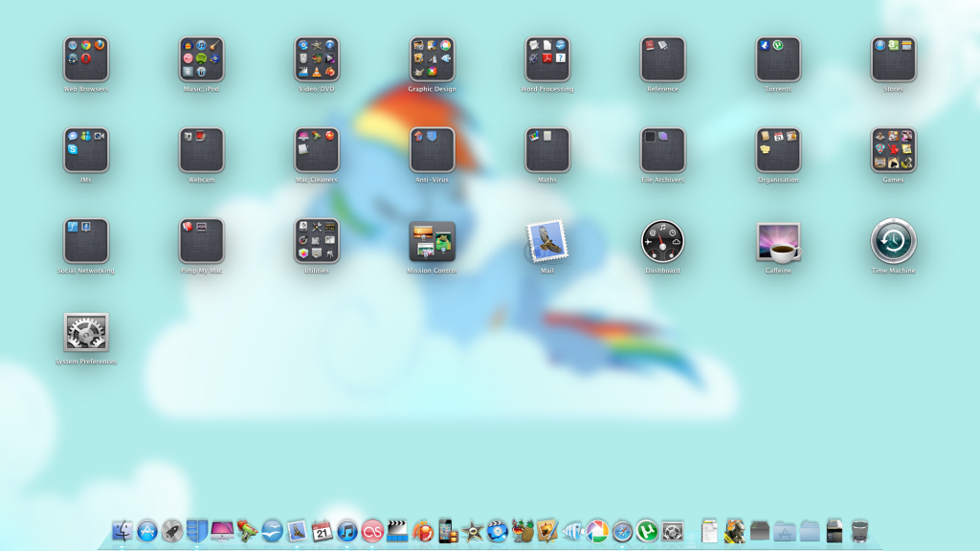Open the IMs folder
980x551 pixels.
[85, 150]
